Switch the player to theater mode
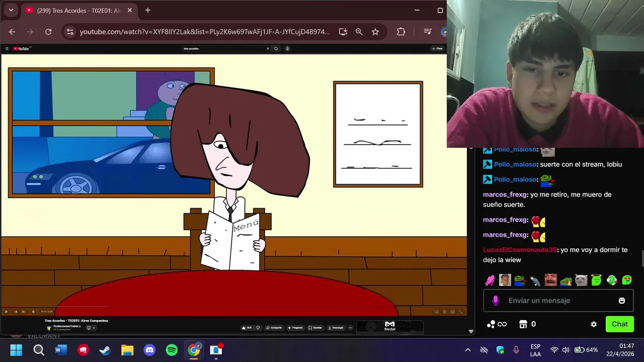 pyautogui.click(x=452, y=312)
